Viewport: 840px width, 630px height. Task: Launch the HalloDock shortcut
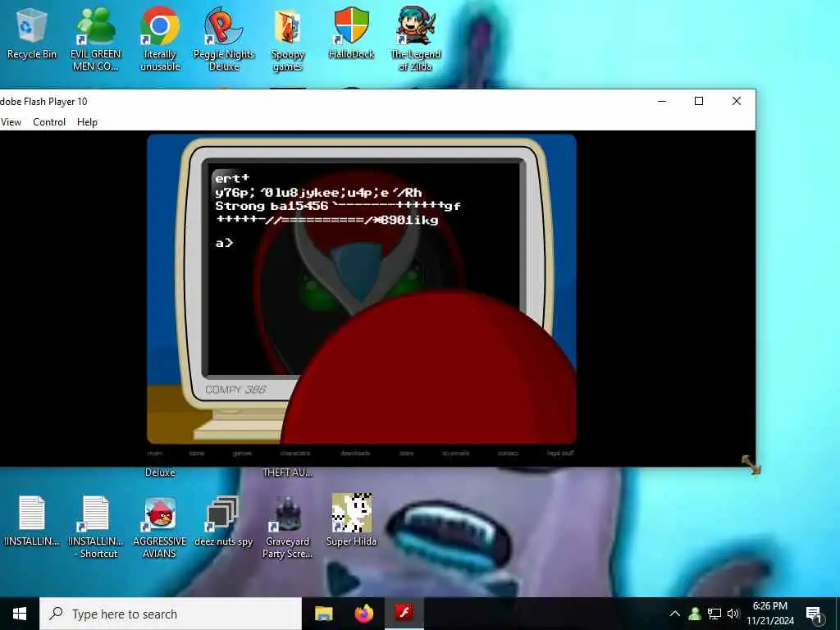[x=351, y=33]
